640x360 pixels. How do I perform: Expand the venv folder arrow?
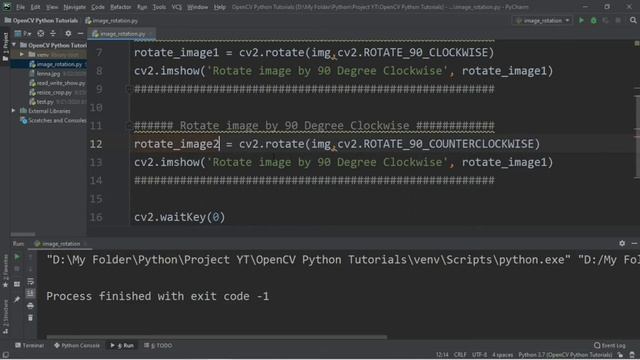click(22, 54)
